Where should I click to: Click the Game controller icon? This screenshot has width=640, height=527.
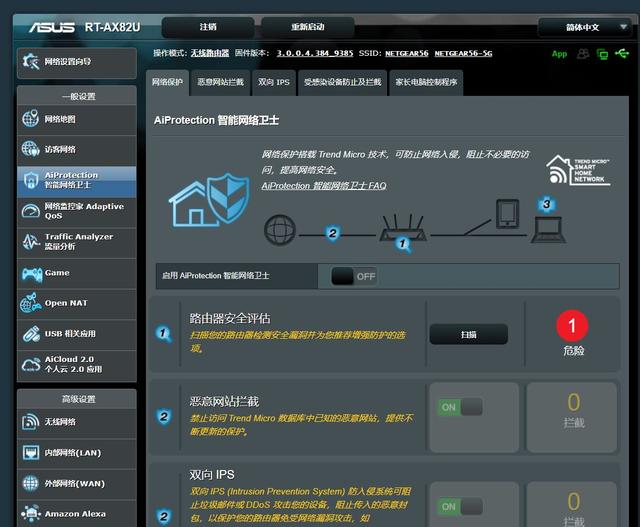[x=32, y=274]
